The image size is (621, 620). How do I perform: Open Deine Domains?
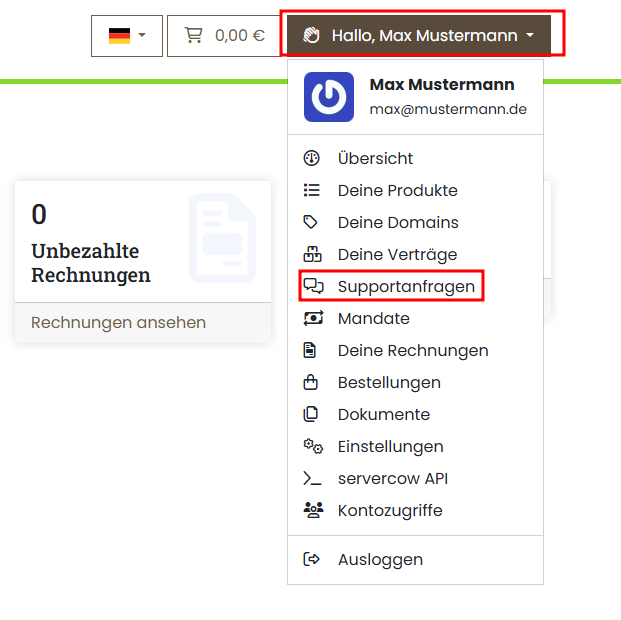point(415,222)
